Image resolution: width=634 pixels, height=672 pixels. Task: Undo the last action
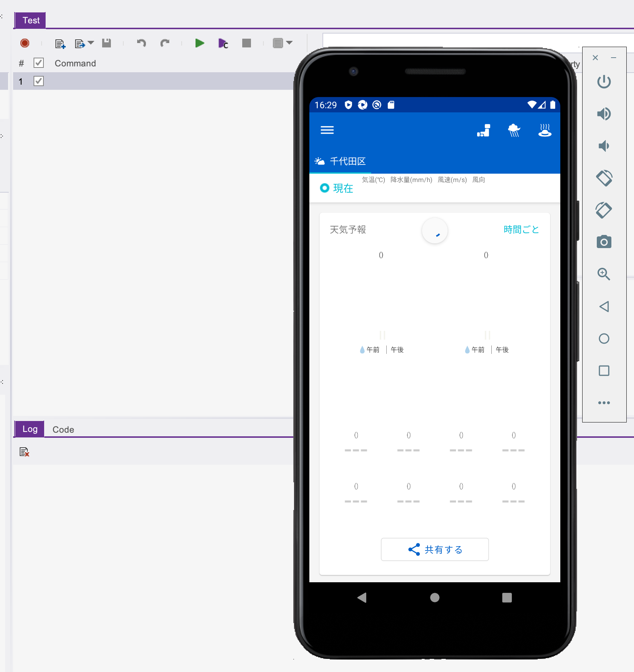click(x=142, y=43)
